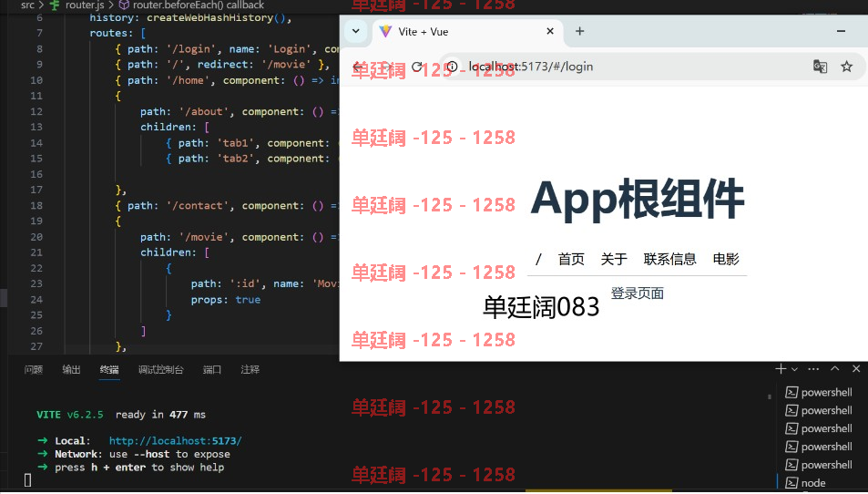
Task: Minimize the browser window
Action: point(841,32)
